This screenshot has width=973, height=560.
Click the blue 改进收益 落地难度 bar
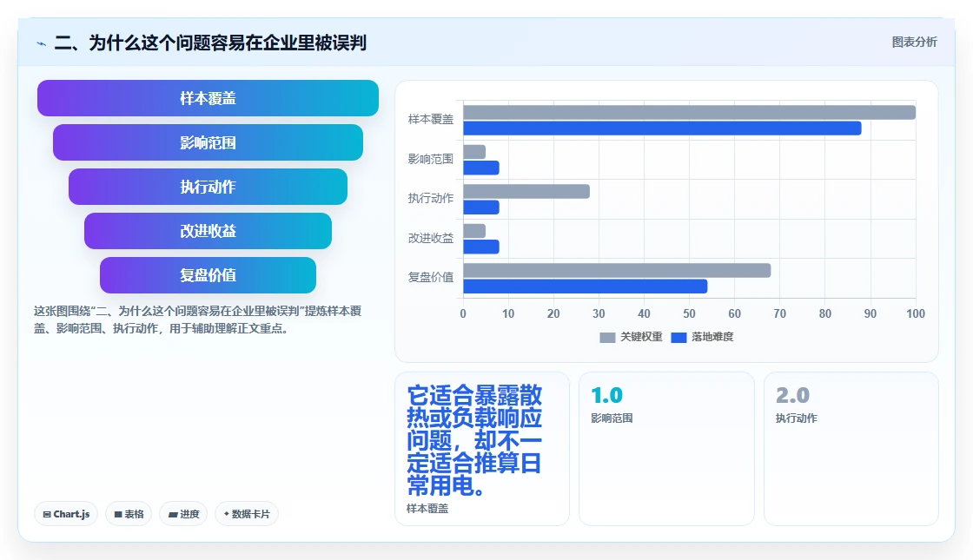(x=481, y=247)
